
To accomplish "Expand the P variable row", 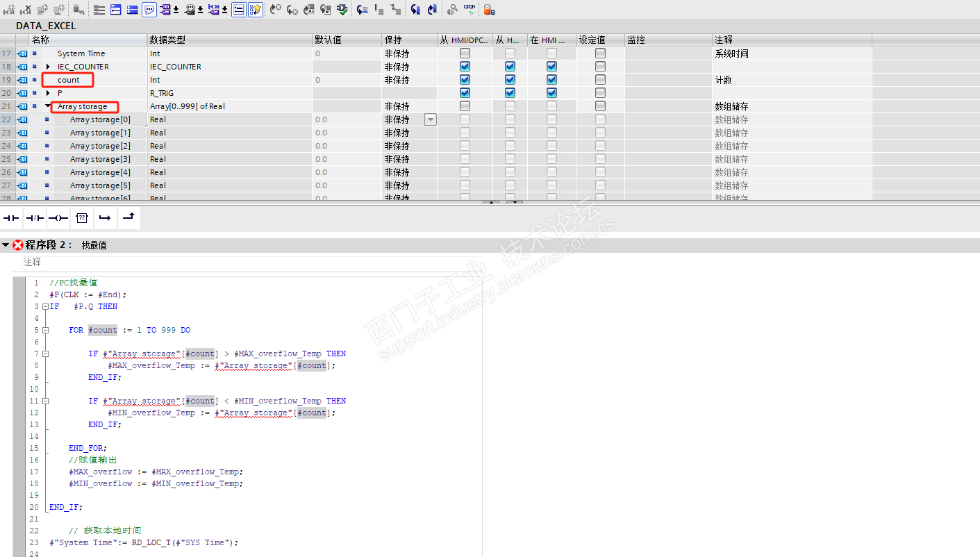I will [48, 93].
